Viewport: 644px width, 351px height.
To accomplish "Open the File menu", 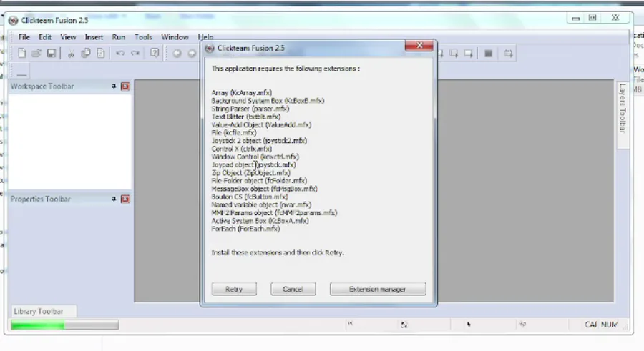I will (24, 37).
